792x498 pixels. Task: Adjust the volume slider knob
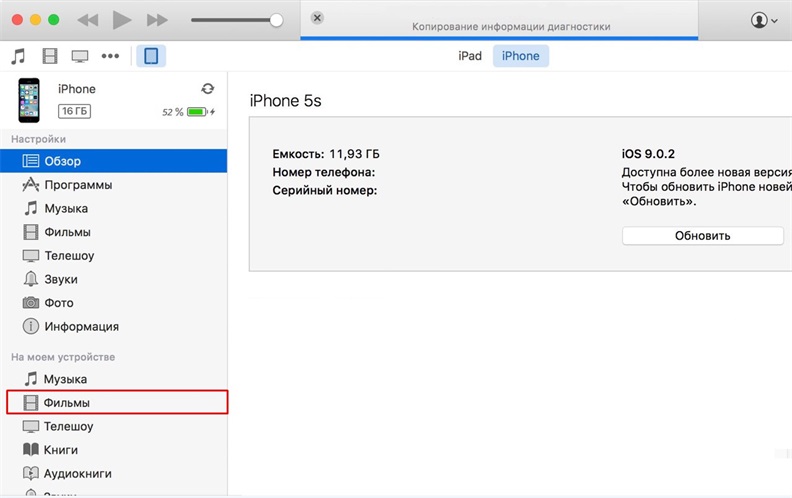276,20
